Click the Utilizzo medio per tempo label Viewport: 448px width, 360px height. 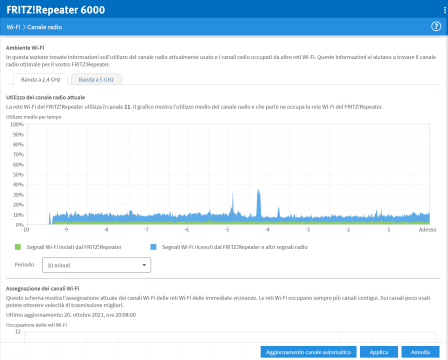coord(34,117)
